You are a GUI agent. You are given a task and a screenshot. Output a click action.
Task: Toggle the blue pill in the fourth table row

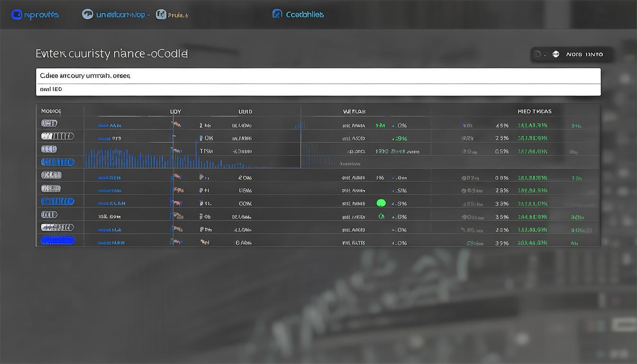pyautogui.click(x=58, y=162)
